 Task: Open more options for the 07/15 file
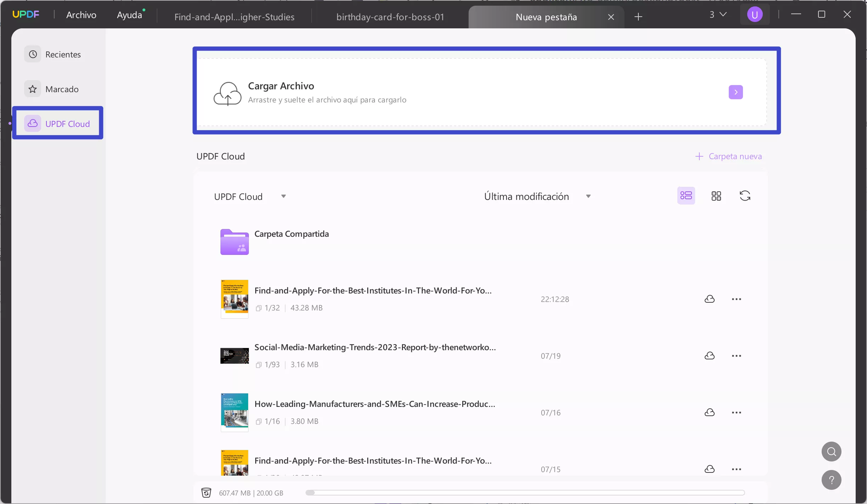click(737, 469)
